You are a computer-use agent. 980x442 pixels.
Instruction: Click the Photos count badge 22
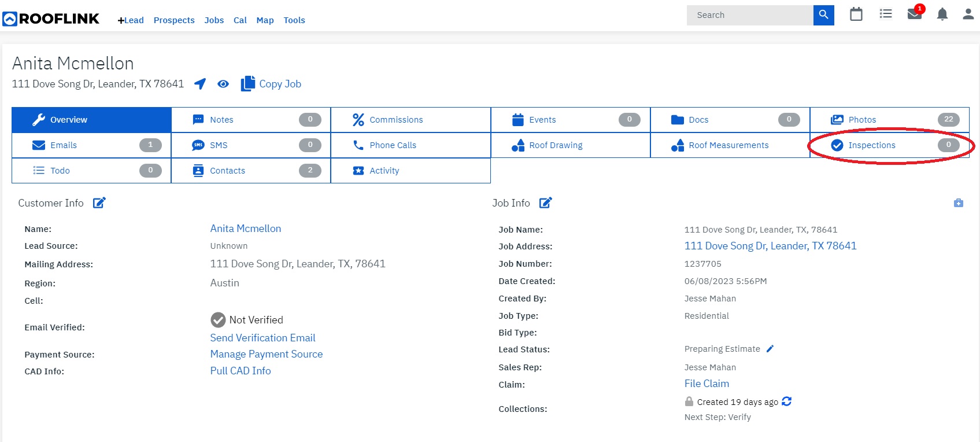949,120
